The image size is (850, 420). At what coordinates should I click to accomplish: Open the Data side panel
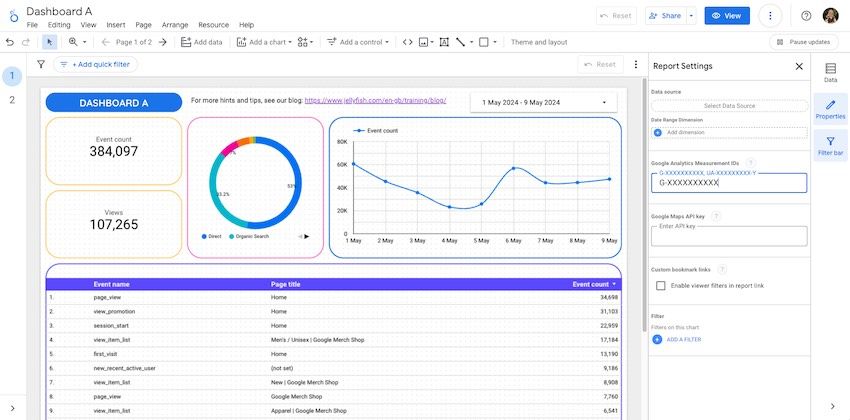(830, 72)
